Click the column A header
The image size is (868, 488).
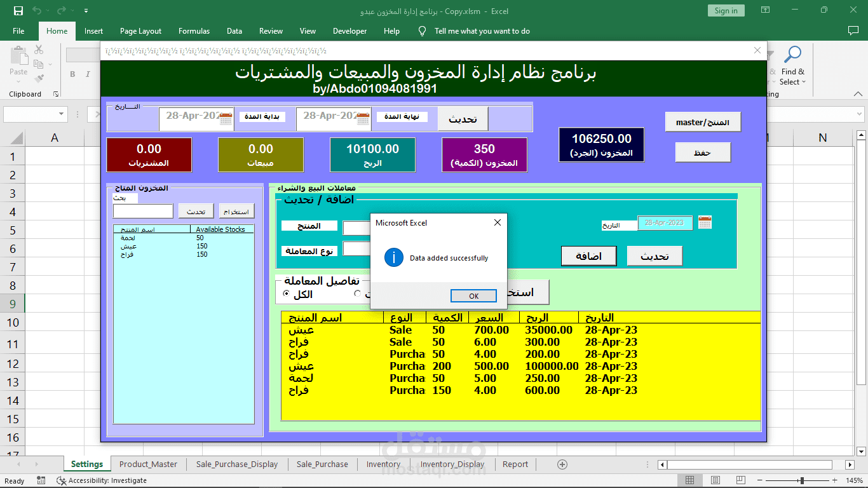click(55, 138)
